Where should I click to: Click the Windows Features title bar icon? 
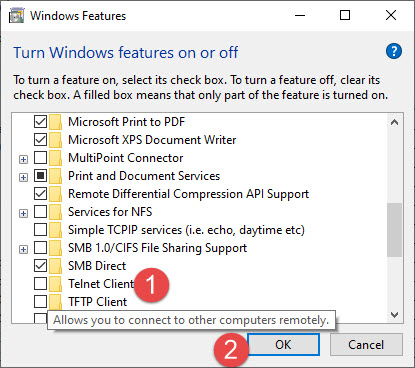click(16, 16)
